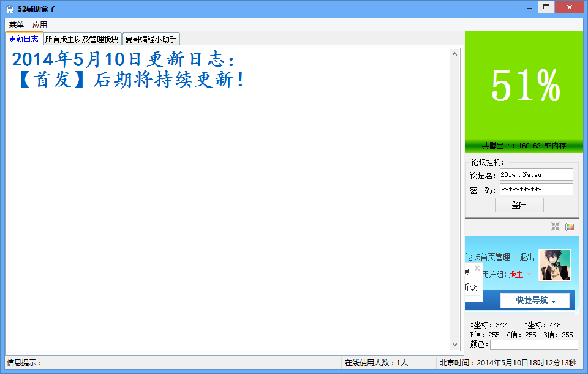The height and width of the screenshot is (374, 588).
Task: Click the R值: 255 value
Action: click(485, 335)
